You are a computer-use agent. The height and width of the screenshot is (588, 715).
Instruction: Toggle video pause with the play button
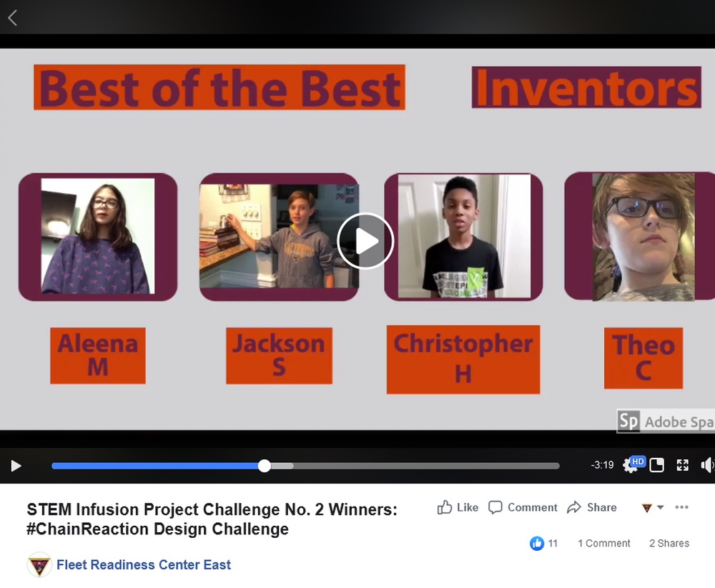click(x=16, y=465)
